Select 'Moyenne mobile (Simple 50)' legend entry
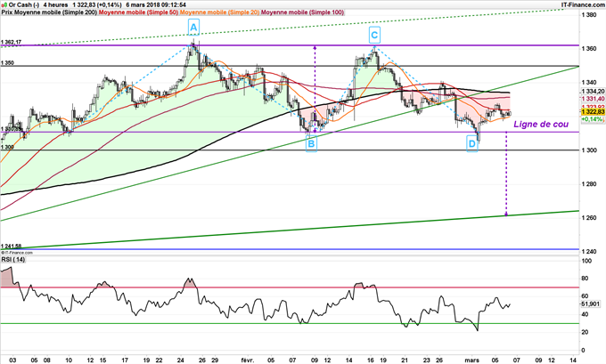This screenshot has width=606, height=364. [139, 12]
